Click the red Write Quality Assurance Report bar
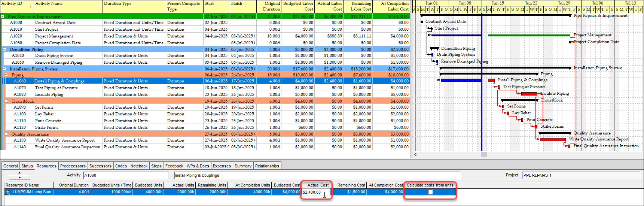The width and height of the screenshot is (644, 206). [552, 140]
